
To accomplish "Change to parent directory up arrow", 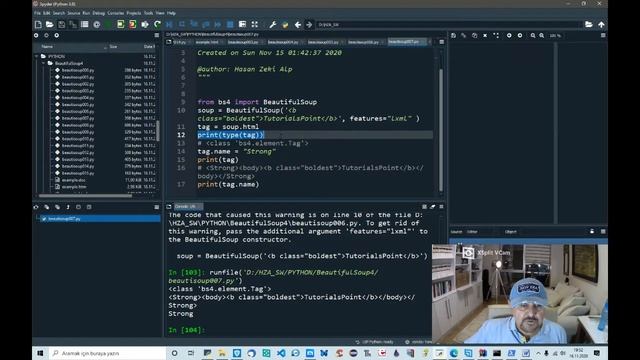I will 601,24.
